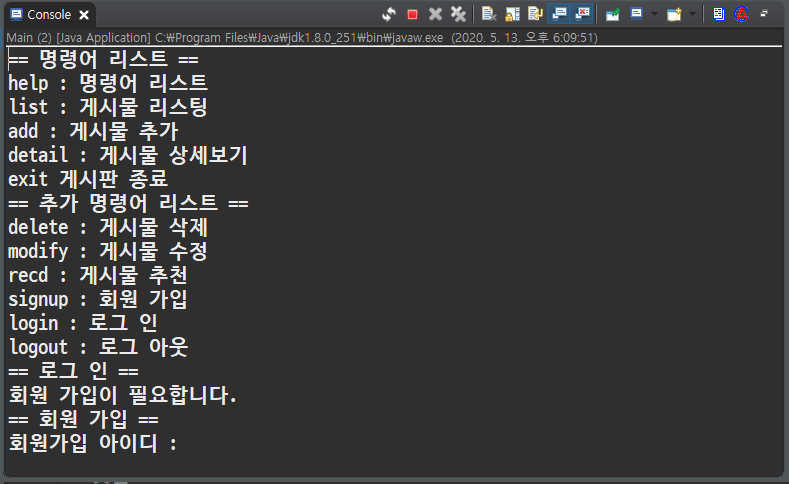The width and height of the screenshot is (789, 484).
Task: Click the Open Console icon
Action: pos(674,14)
